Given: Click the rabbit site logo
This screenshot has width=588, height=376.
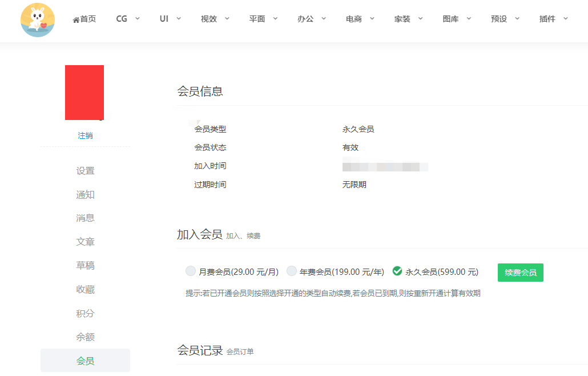Looking at the screenshot, I should [38, 20].
